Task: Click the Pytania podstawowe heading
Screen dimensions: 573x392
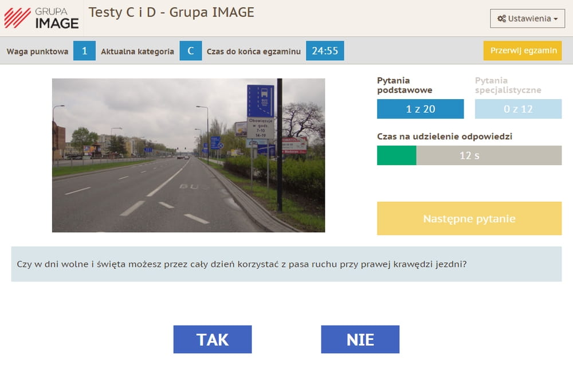Action: (x=405, y=85)
